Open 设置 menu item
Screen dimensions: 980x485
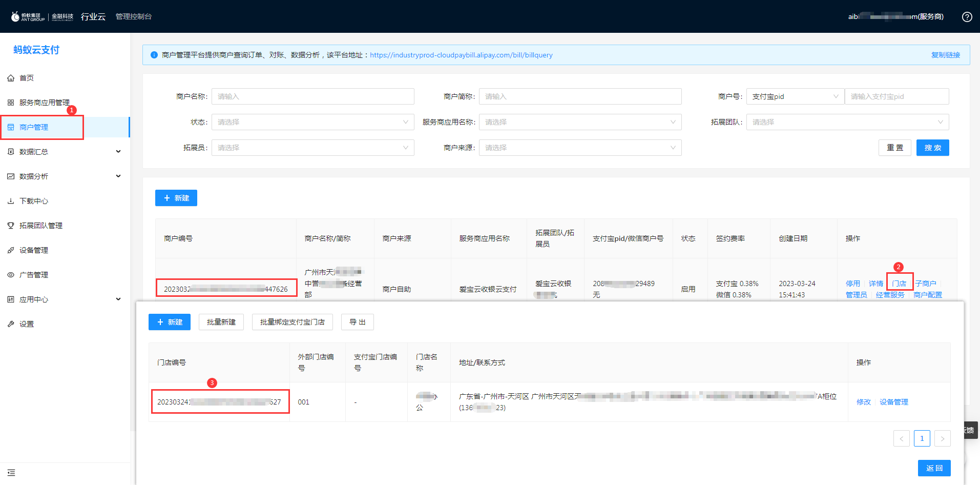point(27,324)
